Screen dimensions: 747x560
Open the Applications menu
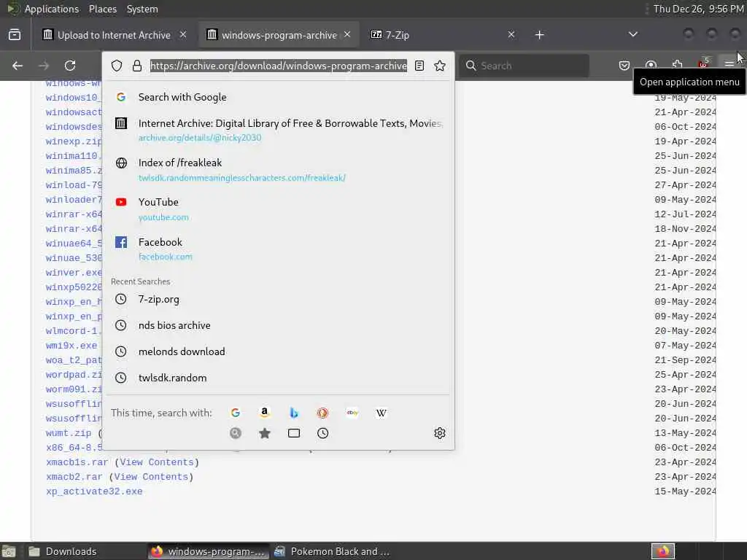click(52, 9)
